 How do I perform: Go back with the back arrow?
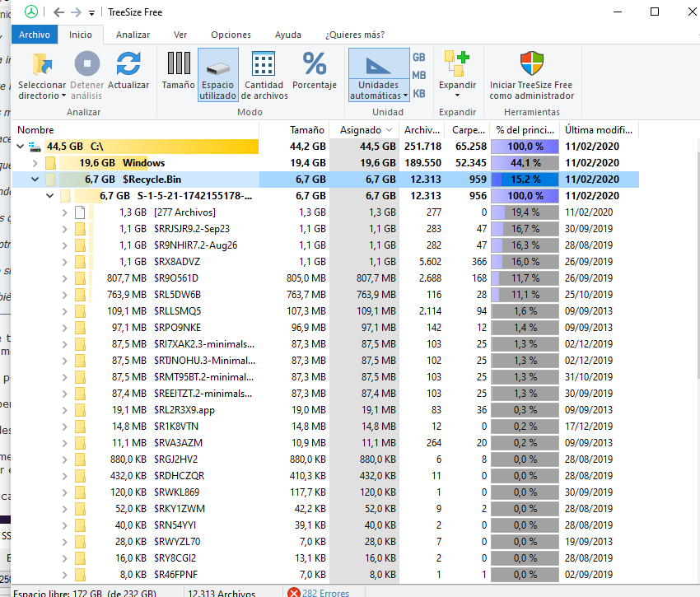click(x=58, y=12)
